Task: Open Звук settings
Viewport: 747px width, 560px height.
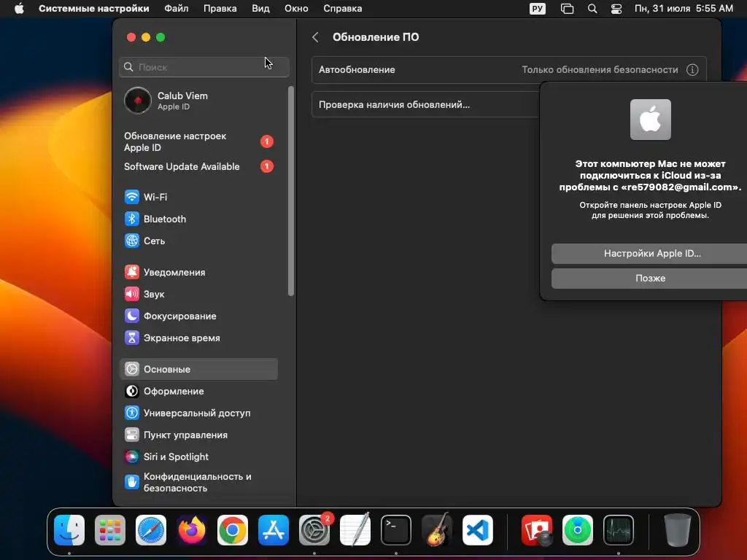Action: 198,295
